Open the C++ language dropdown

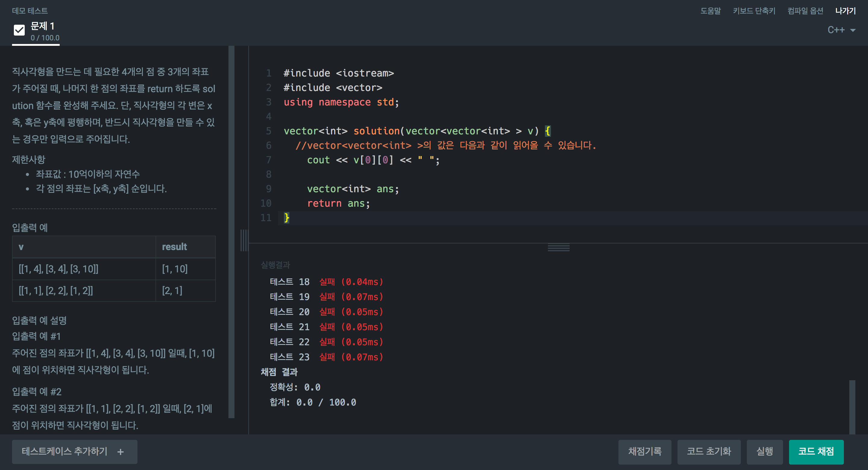[x=841, y=30]
